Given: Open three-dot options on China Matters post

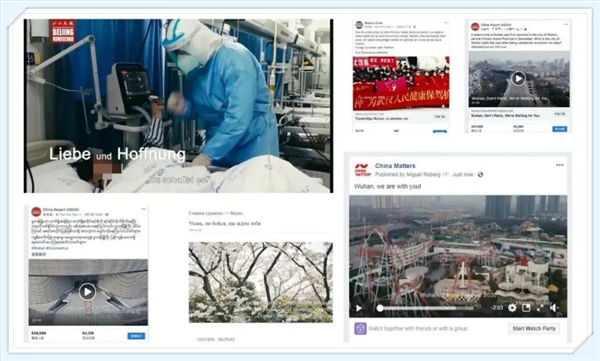Looking at the screenshot, I should 559,165.
